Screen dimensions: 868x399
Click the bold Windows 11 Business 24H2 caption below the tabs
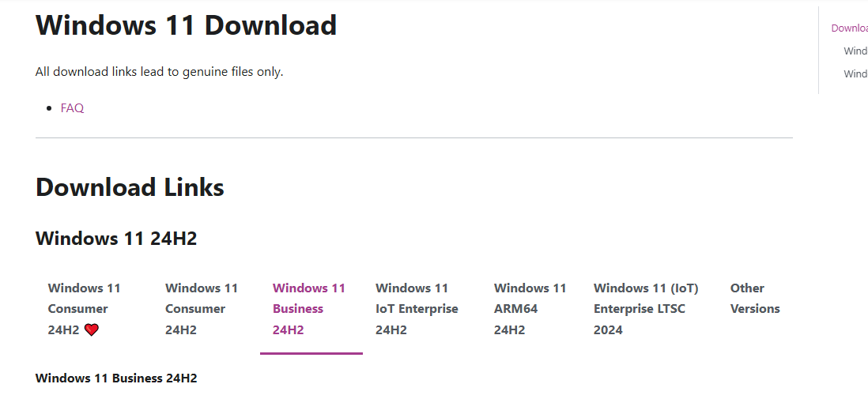[116, 378]
